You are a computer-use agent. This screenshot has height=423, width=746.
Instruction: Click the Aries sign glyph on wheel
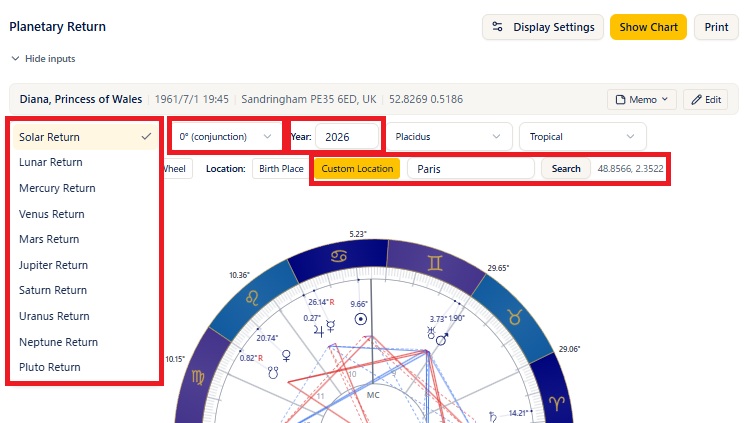pyautogui.click(x=557, y=403)
